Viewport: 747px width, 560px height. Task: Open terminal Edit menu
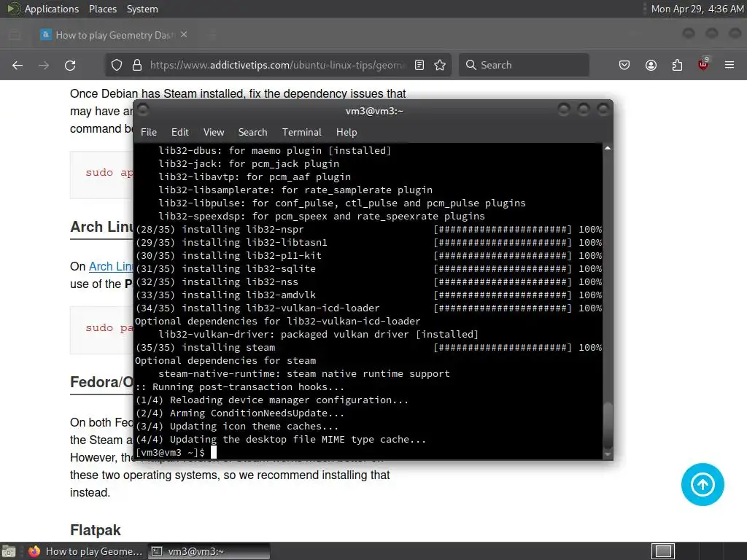click(180, 133)
